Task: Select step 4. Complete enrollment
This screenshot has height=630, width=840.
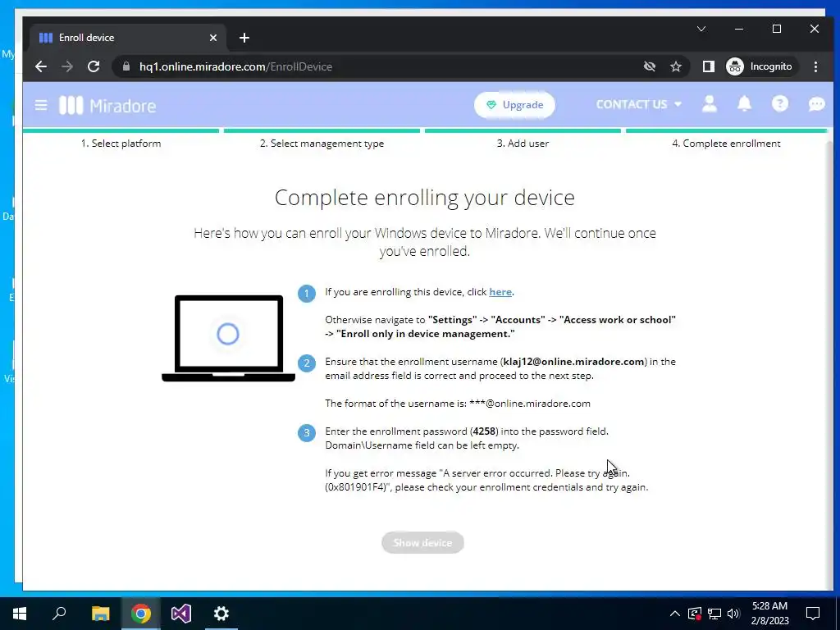Action: pos(727,144)
